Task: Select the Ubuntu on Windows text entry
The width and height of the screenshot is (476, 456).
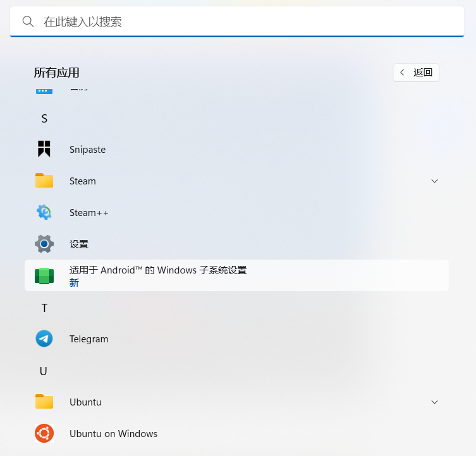Action: 113,433
